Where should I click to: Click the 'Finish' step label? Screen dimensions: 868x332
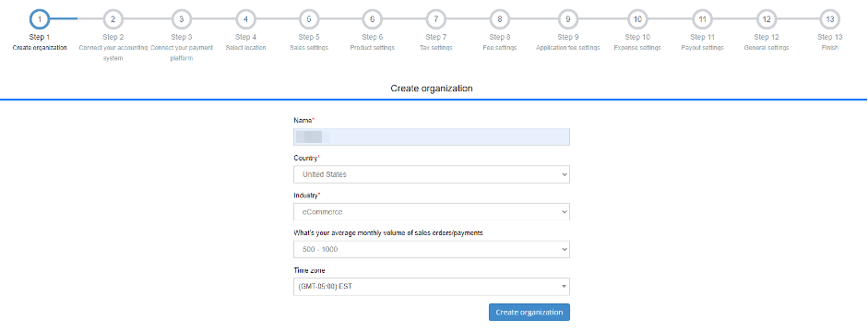830,48
